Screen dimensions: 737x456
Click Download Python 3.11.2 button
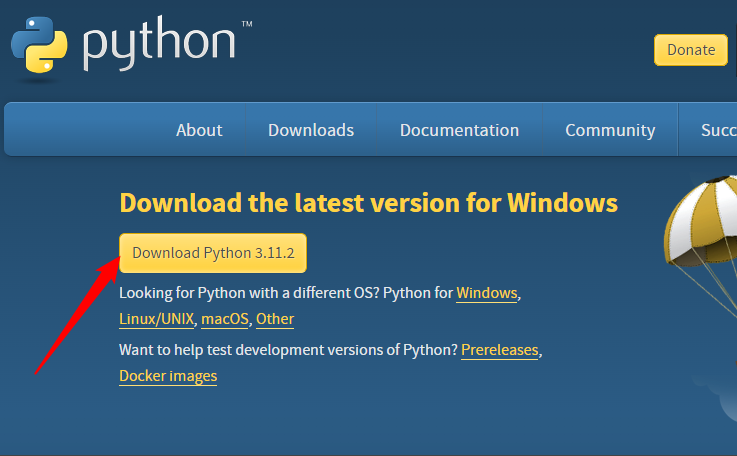(213, 253)
